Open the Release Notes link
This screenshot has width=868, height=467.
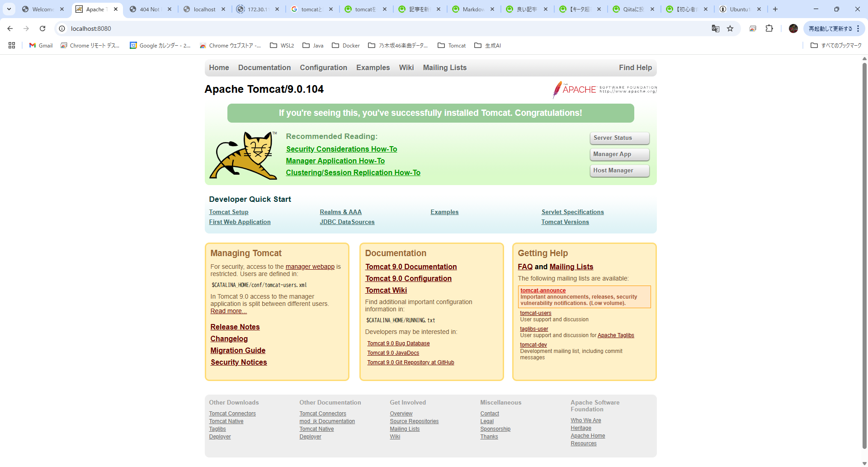[x=235, y=327]
